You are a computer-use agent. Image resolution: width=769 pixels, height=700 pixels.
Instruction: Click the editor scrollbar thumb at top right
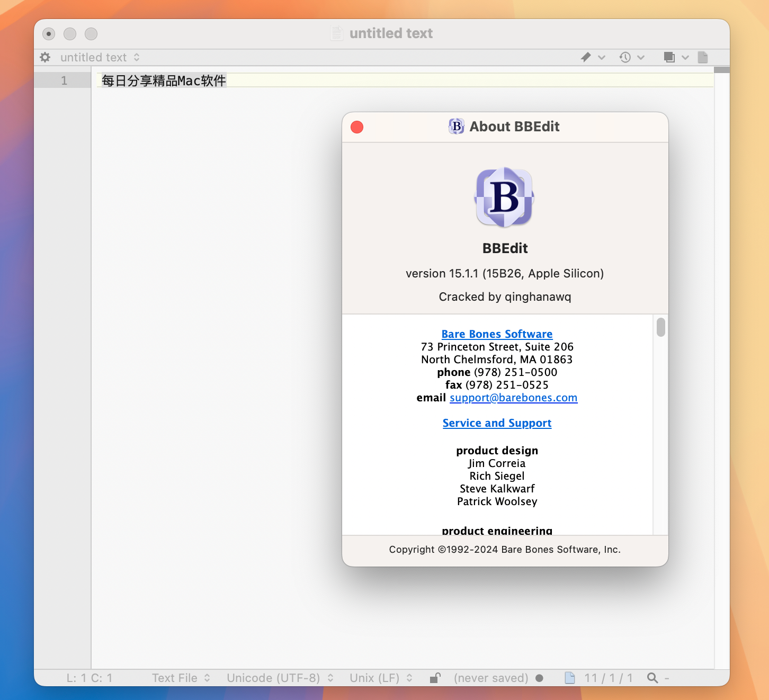(x=722, y=70)
